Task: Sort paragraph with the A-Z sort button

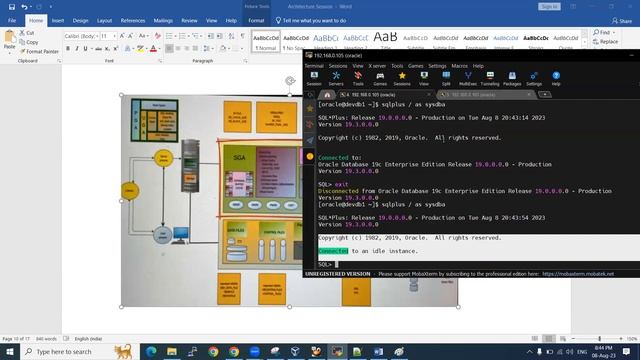Action: tap(231, 36)
